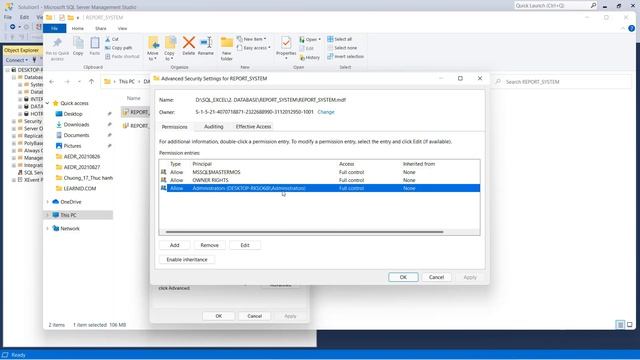The height and width of the screenshot is (360, 640).
Task: Click the Move to icon
Action: 153,42
